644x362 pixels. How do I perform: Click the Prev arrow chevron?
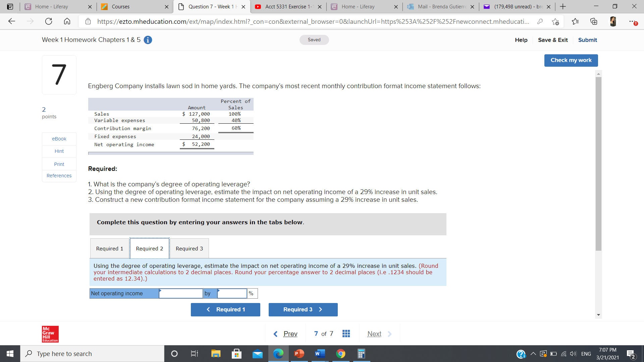coord(276,334)
